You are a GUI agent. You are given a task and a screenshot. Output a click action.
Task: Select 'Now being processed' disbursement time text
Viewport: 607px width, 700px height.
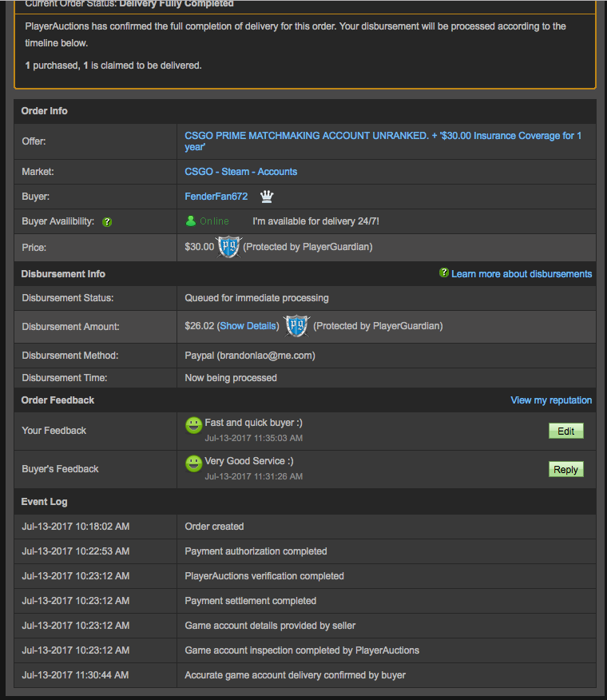pos(231,378)
